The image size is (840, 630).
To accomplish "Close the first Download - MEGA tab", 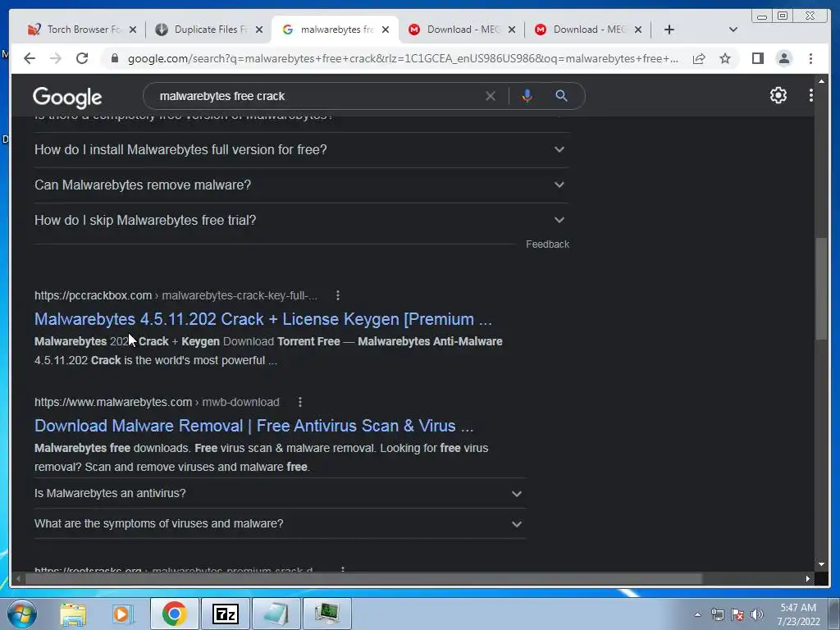I will click(512, 30).
